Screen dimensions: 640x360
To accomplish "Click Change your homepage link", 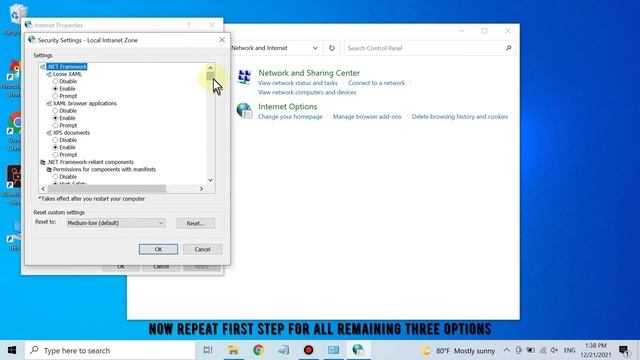I will pos(290,117).
